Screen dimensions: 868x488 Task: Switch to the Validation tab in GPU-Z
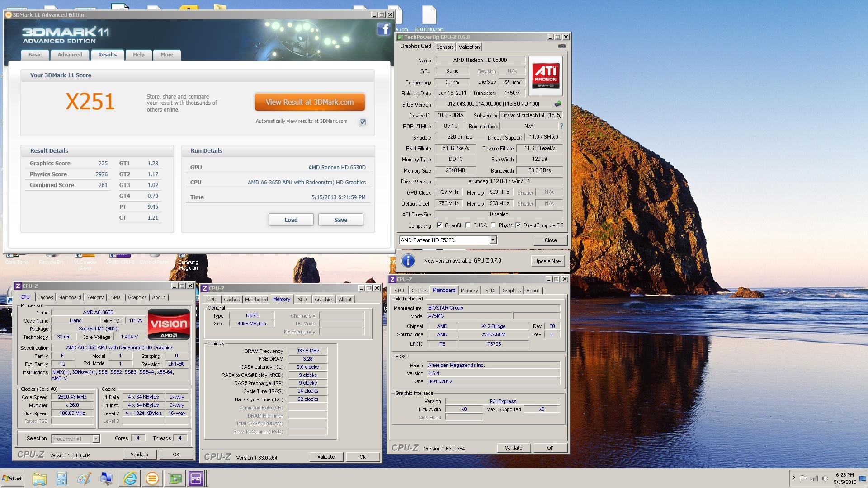(x=469, y=47)
